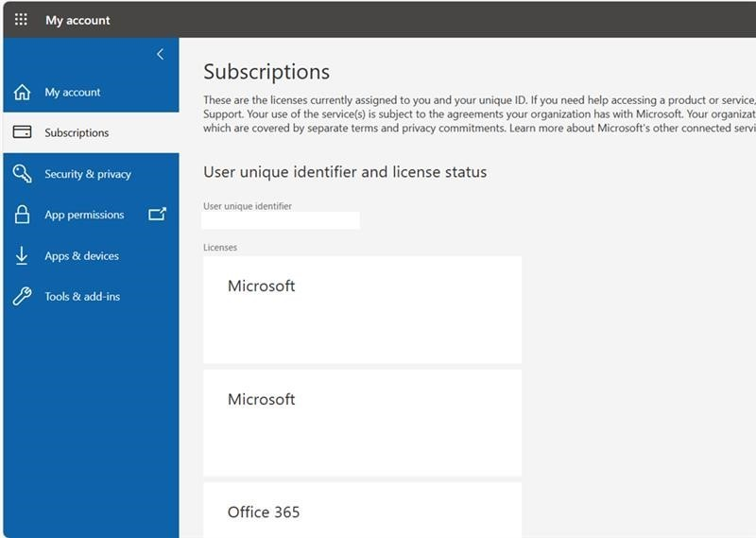
Task: Click the 'User unique identifier' label
Action: click(x=248, y=206)
